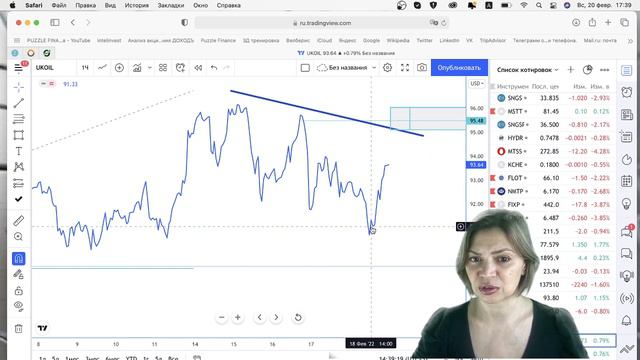Click the Опубликовать publish button
The height and width of the screenshot is (360, 640).
[x=459, y=68]
